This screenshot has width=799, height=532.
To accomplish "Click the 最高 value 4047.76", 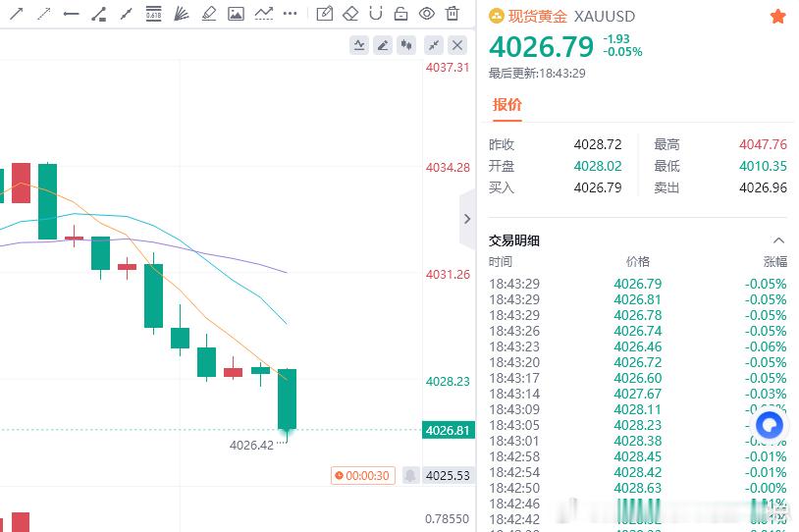I will pos(763,144).
